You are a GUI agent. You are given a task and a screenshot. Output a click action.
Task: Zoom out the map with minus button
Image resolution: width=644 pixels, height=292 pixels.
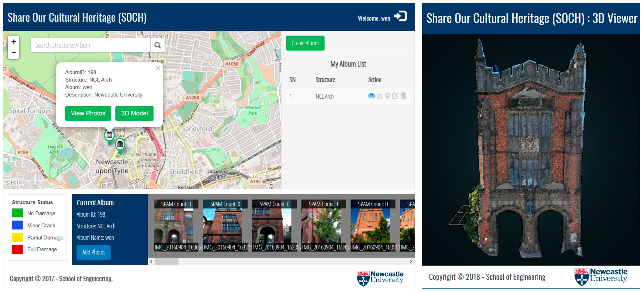pos(14,53)
